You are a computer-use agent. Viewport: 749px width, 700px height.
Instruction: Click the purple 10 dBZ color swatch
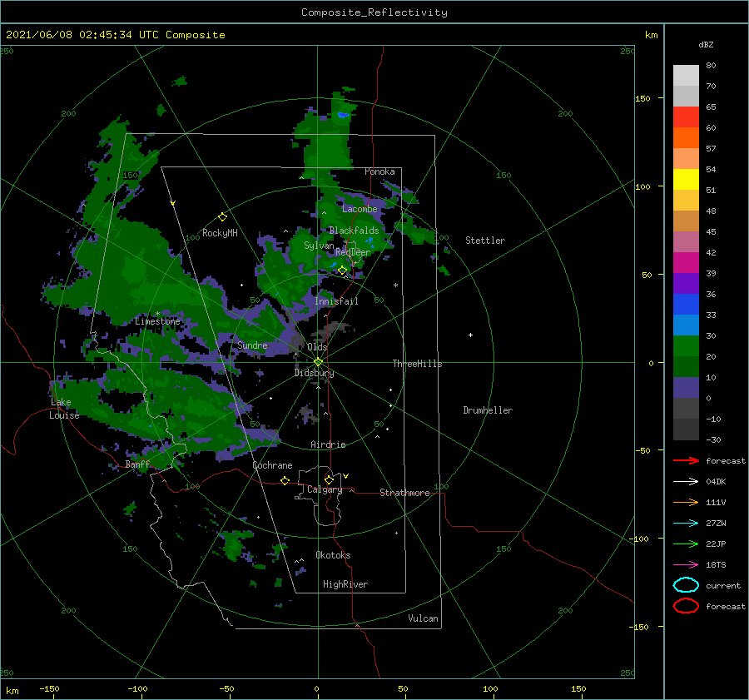pos(686,388)
